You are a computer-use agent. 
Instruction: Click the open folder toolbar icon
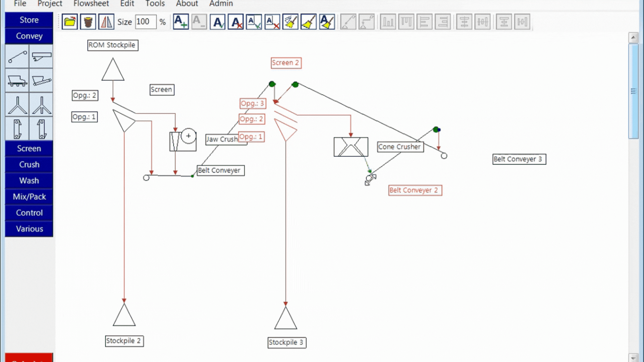click(70, 22)
